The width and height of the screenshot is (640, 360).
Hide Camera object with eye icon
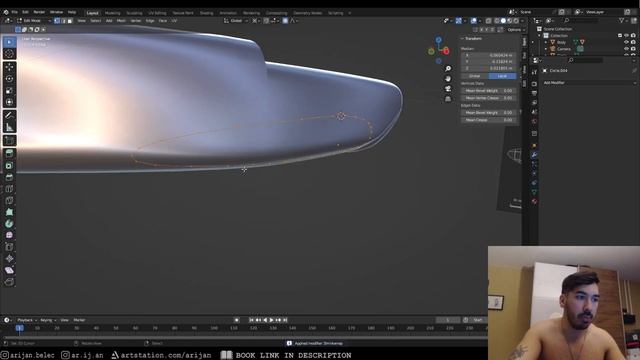click(x=627, y=49)
